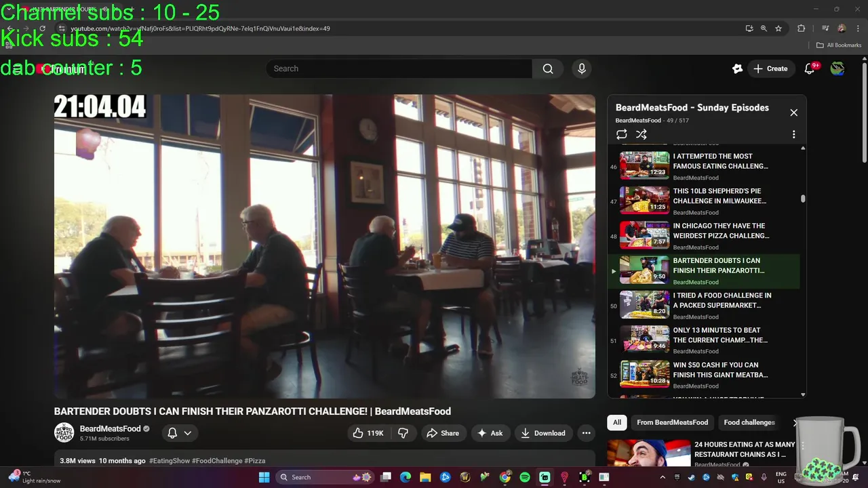The height and width of the screenshot is (488, 868).
Task: Click the #EatingShow hashtag
Action: coord(170,461)
